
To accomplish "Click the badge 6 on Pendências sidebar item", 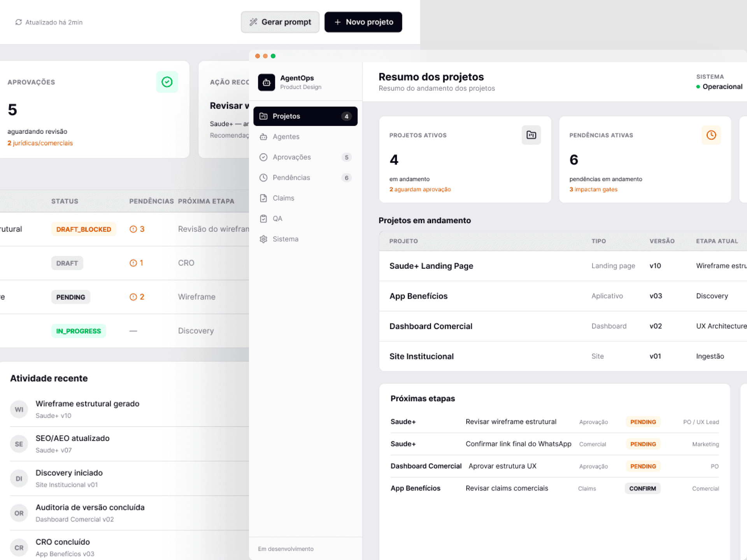I will (x=346, y=178).
